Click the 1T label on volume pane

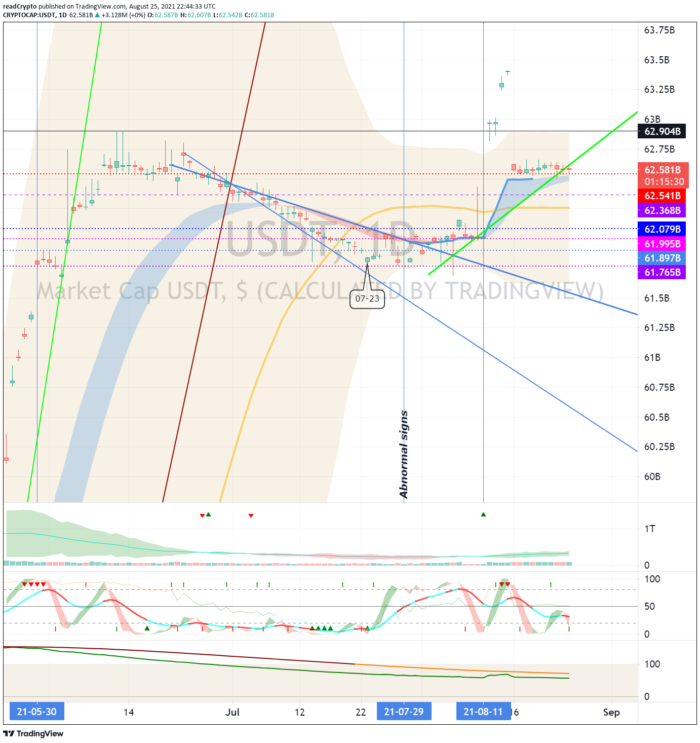650,529
